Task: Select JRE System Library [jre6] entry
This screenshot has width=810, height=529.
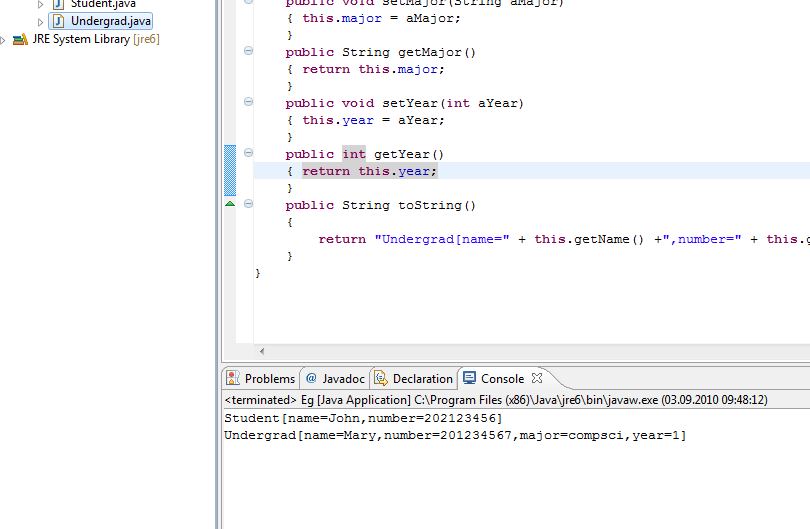Action: 96,39
